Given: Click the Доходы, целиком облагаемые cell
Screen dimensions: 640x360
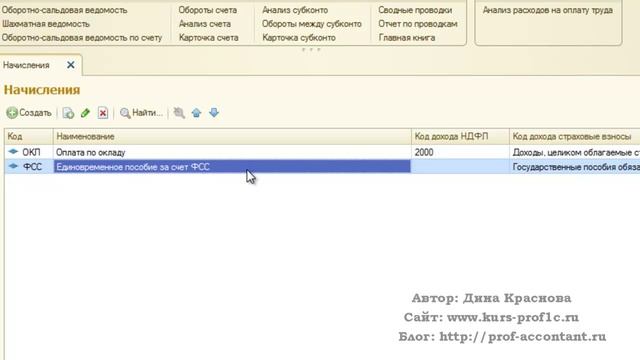Looking at the screenshot, I should point(575,152).
